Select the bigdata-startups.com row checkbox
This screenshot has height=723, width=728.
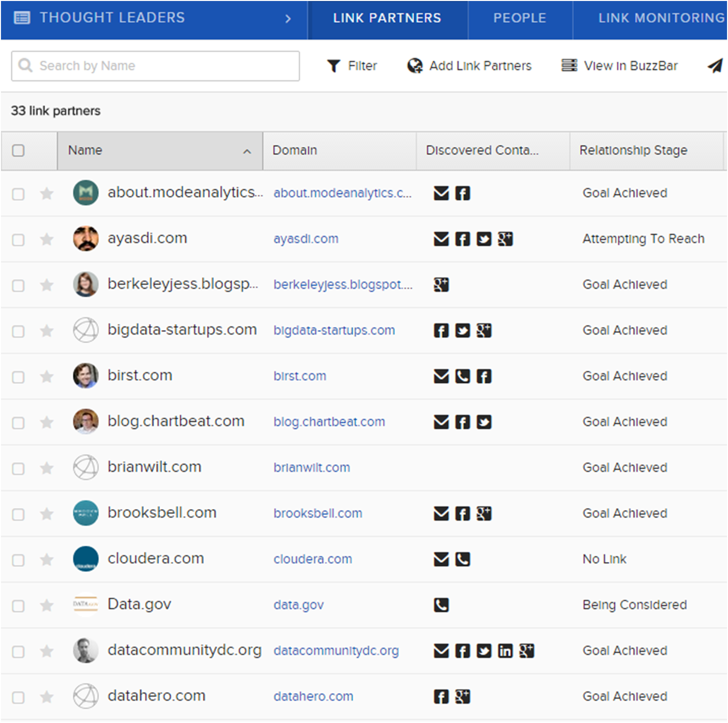pyautogui.click(x=18, y=331)
